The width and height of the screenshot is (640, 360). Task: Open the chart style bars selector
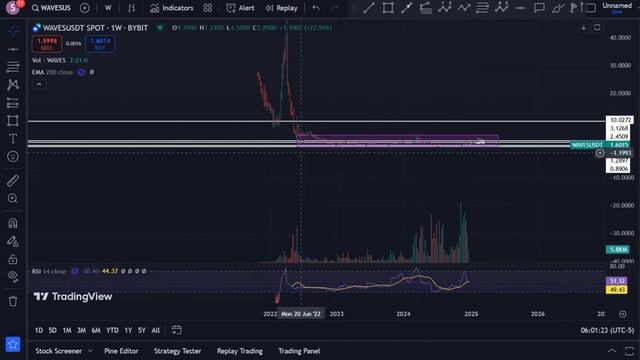tap(131, 8)
